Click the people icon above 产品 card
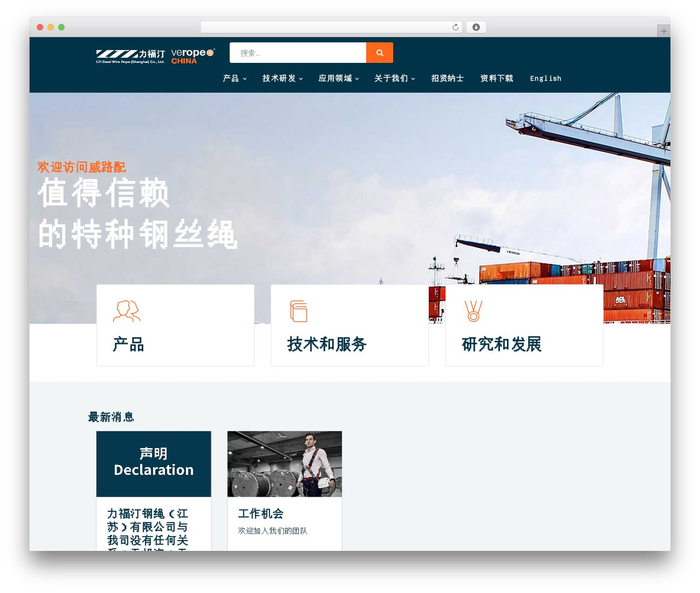700x593 pixels. [x=127, y=311]
